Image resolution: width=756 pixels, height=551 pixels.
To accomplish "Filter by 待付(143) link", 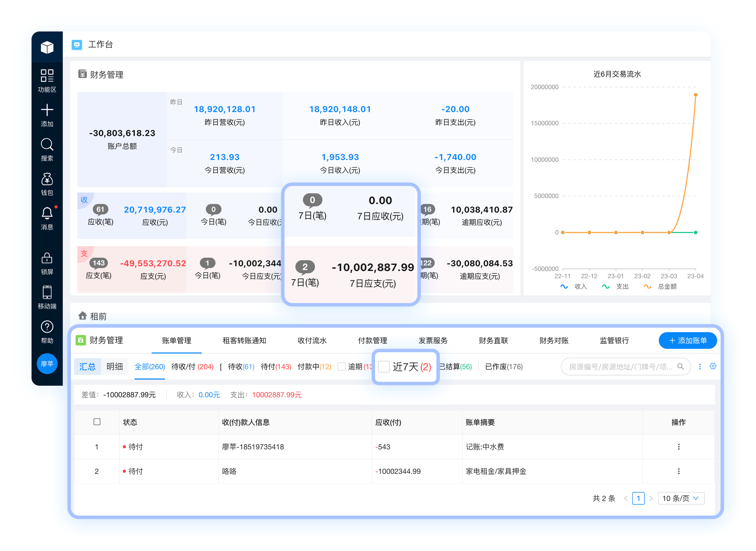I will tap(276, 367).
